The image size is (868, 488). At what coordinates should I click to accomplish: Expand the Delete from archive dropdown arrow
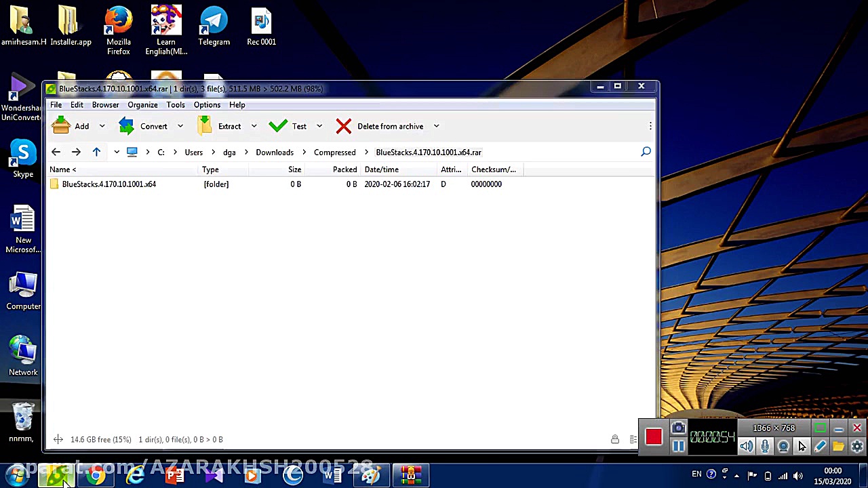click(x=436, y=126)
